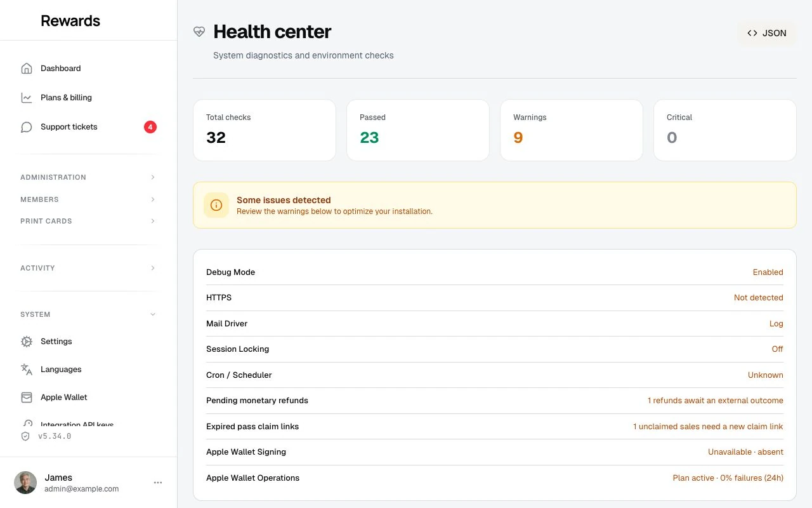Collapse the System section

88,314
